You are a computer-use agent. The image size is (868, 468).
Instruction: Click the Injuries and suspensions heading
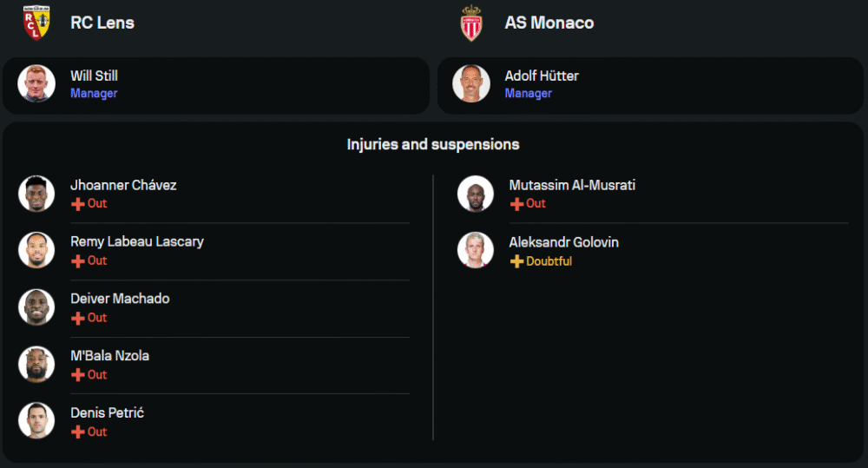(x=433, y=144)
